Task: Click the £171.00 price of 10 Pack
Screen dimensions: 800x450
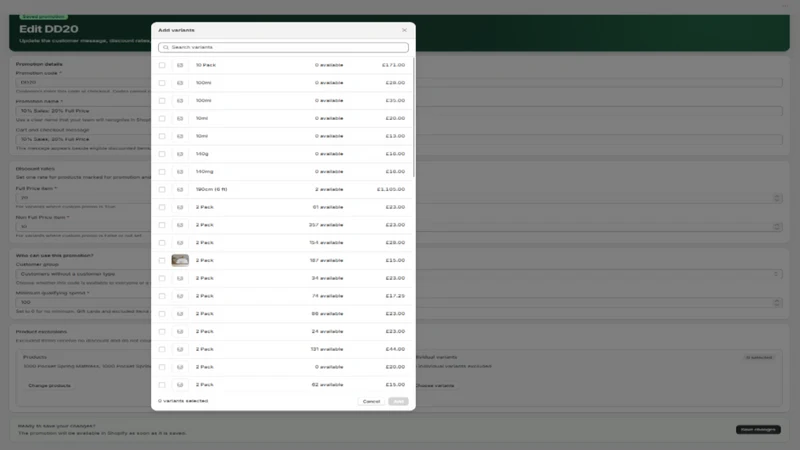Action: (x=393, y=65)
